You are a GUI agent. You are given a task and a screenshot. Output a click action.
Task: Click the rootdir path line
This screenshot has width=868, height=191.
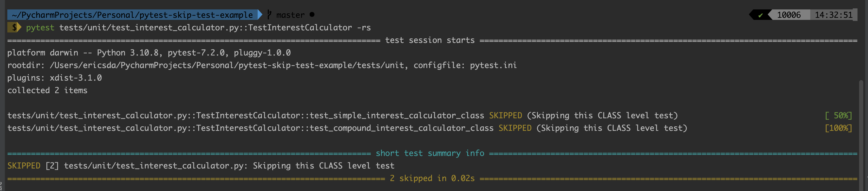[x=262, y=65]
